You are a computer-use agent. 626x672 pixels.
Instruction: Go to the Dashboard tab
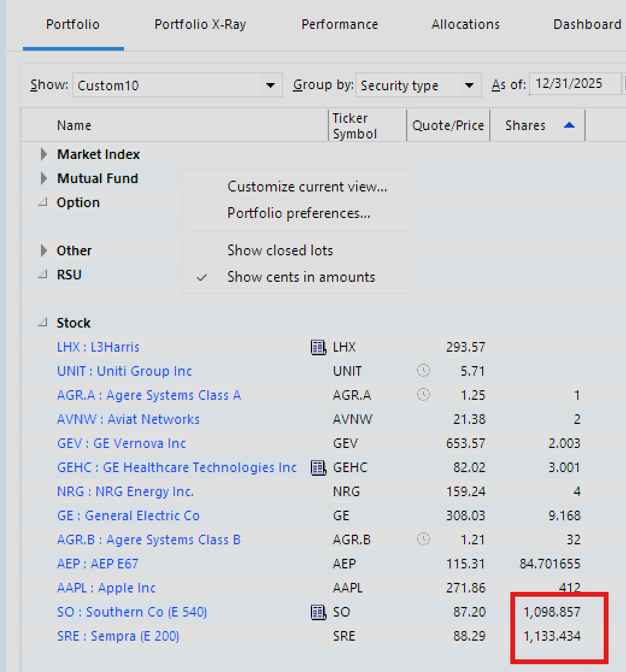pos(587,25)
